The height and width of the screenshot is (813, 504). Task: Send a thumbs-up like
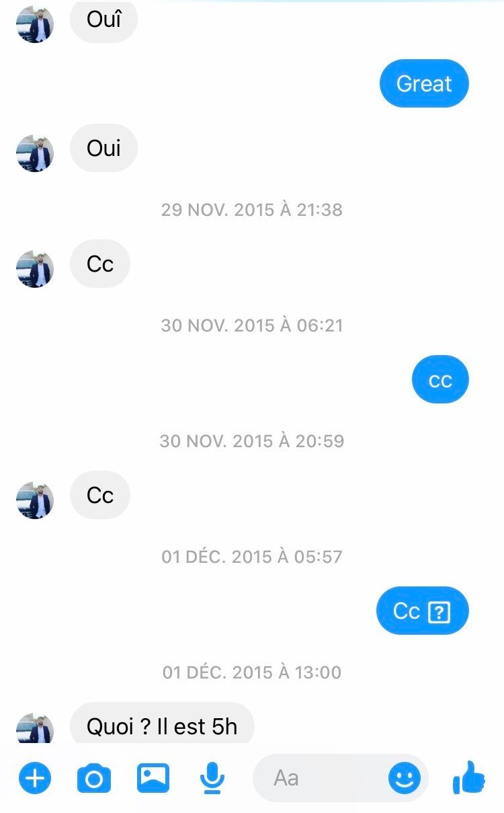pyautogui.click(x=469, y=777)
